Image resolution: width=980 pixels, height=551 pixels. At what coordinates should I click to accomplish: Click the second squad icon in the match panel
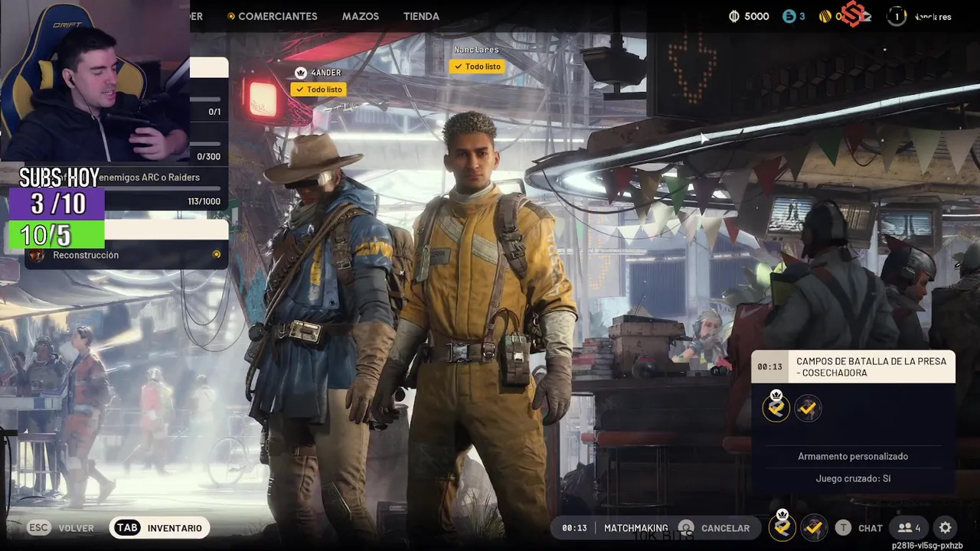pyautogui.click(x=808, y=409)
